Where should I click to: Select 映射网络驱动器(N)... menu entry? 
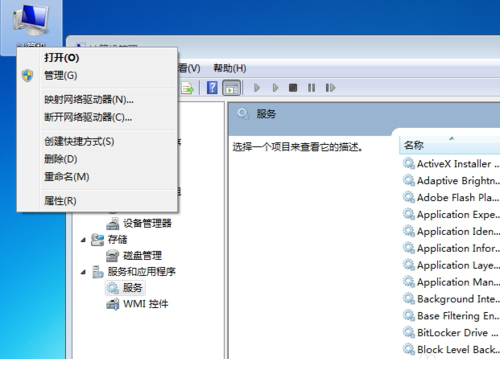click(89, 100)
